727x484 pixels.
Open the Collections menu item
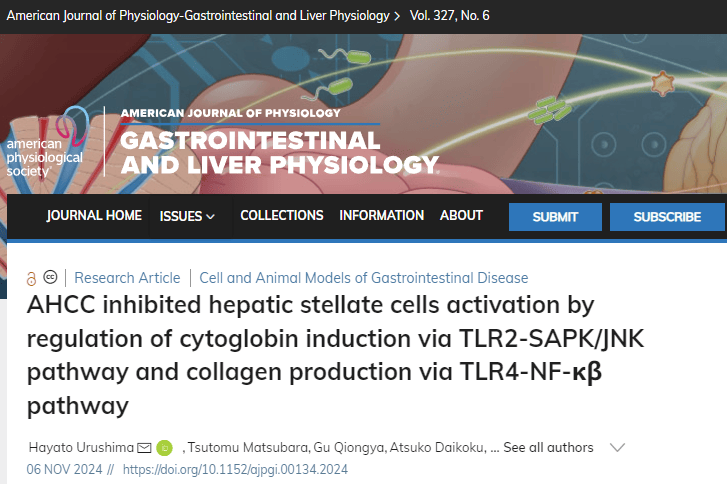click(282, 216)
